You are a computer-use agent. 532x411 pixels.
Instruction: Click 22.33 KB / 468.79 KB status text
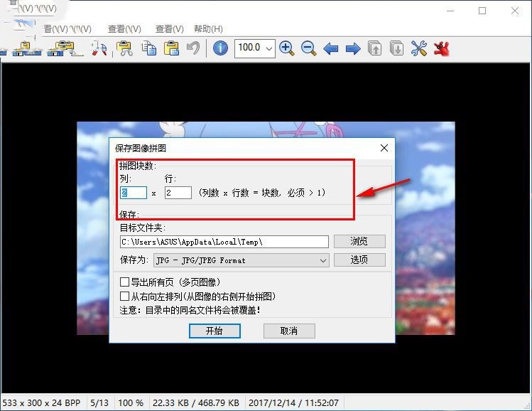click(196, 403)
